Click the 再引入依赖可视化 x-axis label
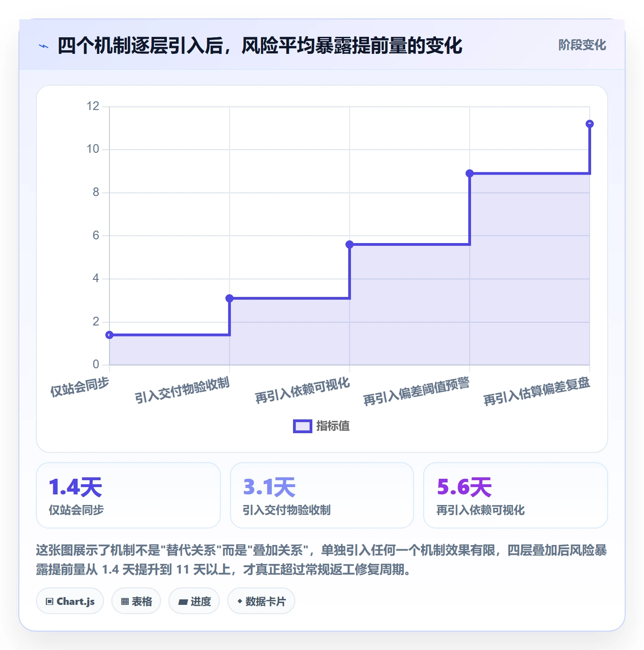 pyautogui.click(x=303, y=390)
